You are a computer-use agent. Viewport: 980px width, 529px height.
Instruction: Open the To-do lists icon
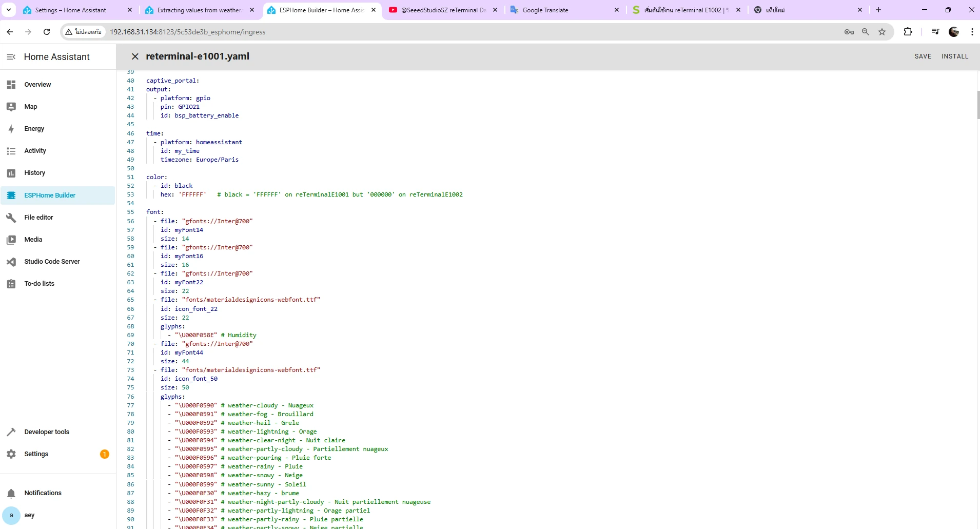[x=11, y=284]
